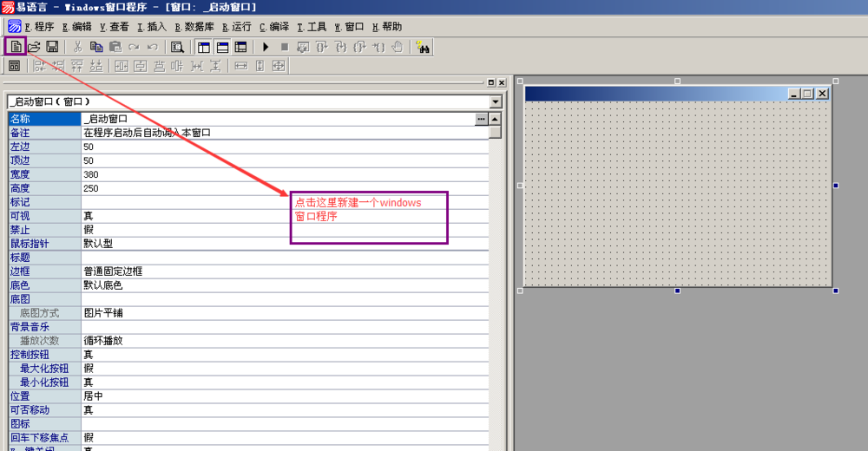Open the 边框 普通固定边框 value list
The height and width of the screenshot is (451, 868).
285,271
